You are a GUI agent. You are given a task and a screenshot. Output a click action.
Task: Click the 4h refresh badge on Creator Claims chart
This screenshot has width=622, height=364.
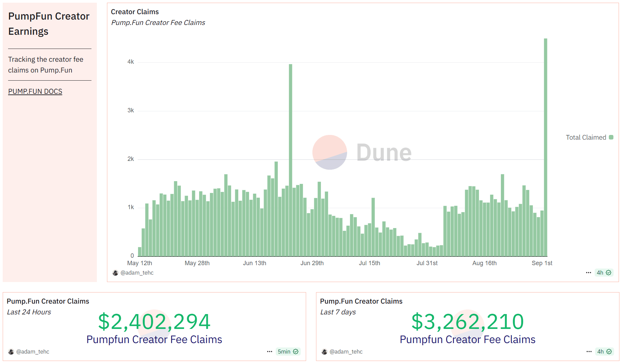tap(604, 273)
